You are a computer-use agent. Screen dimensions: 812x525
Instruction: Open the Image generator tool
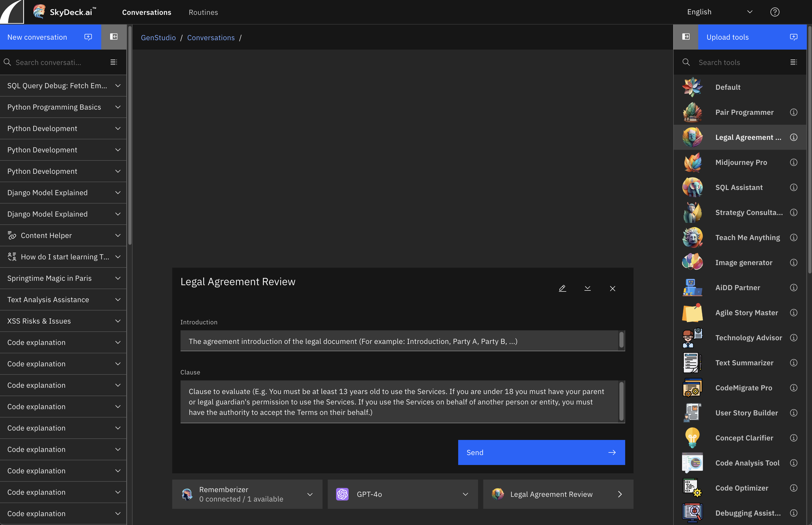pyautogui.click(x=744, y=262)
